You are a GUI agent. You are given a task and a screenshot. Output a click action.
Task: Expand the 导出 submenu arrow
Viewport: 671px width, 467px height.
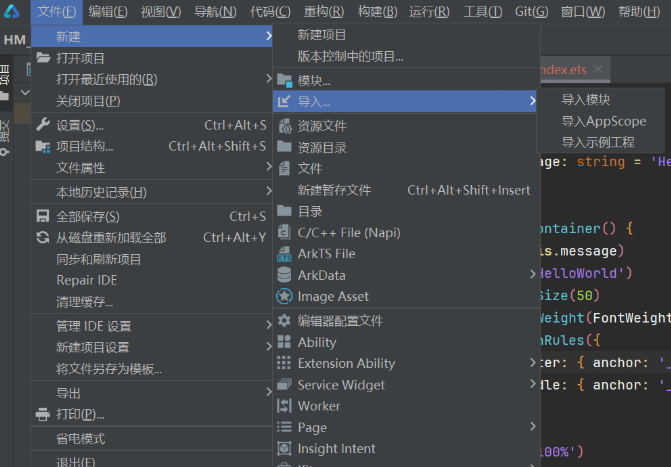tap(268, 392)
